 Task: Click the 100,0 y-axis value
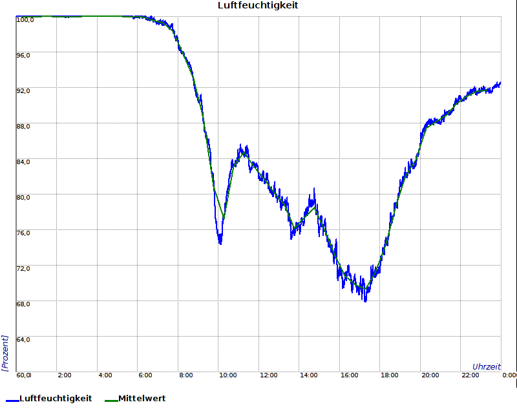[25, 20]
